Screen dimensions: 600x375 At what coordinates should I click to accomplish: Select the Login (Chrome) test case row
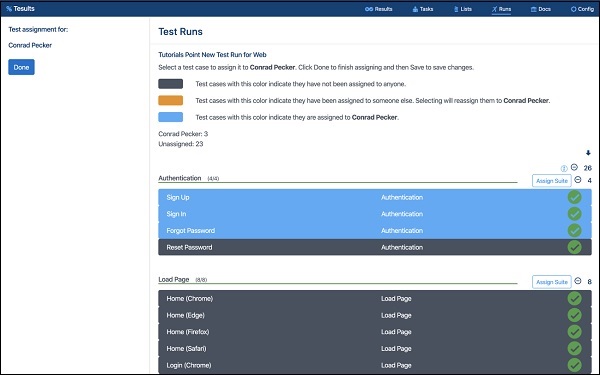coord(375,365)
